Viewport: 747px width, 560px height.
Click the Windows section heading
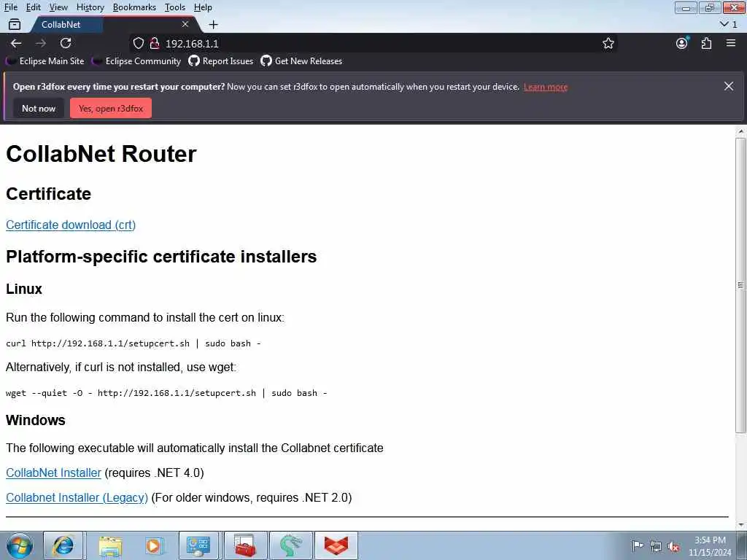point(35,420)
